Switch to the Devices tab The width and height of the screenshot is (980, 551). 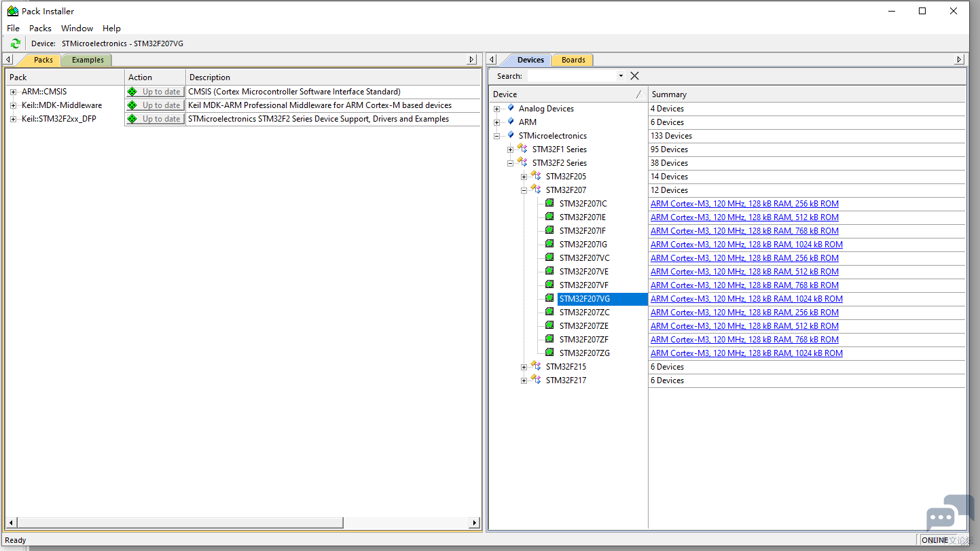click(x=530, y=60)
